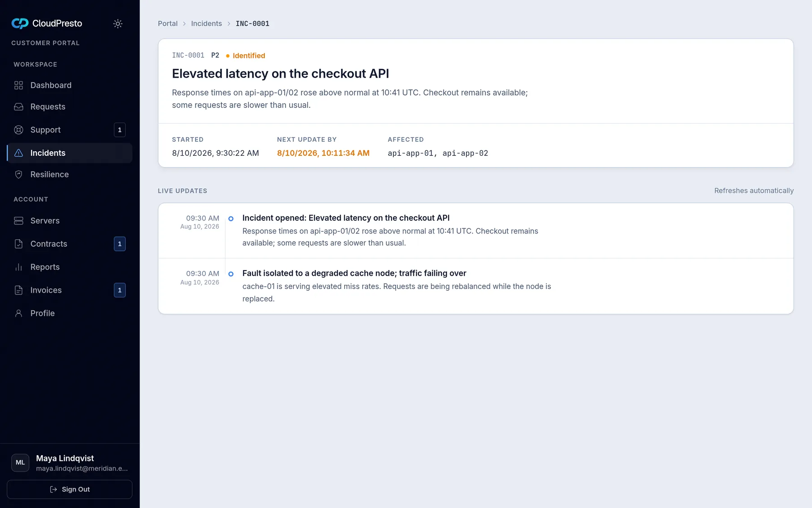
Task: Open the Profile page
Action: [69, 313]
